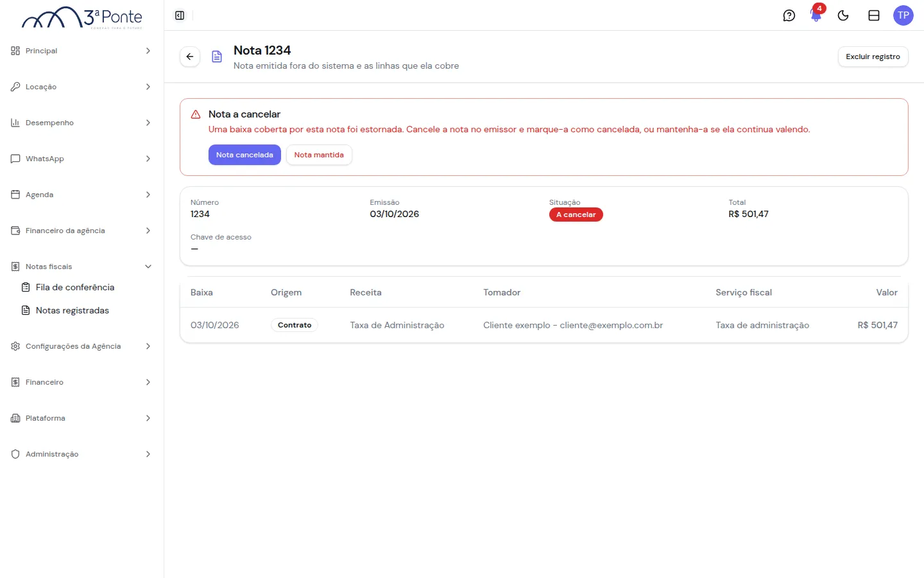This screenshot has width=924, height=578.
Task: Click the Emissão date 03/10/2026
Action: tap(394, 214)
